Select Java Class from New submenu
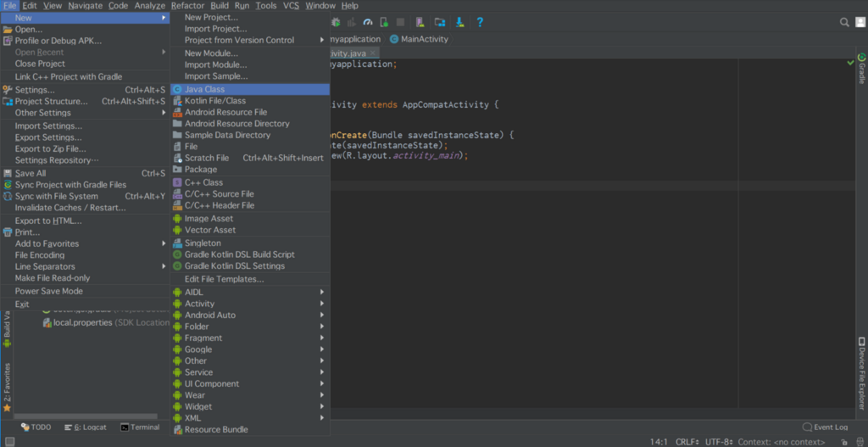 click(250, 89)
